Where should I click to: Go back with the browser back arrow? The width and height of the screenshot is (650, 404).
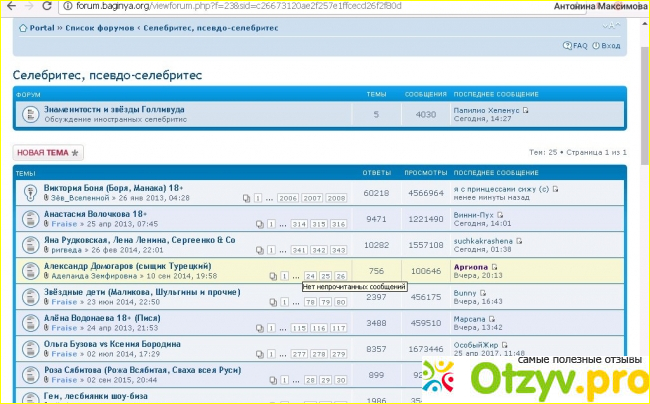[9, 6]
